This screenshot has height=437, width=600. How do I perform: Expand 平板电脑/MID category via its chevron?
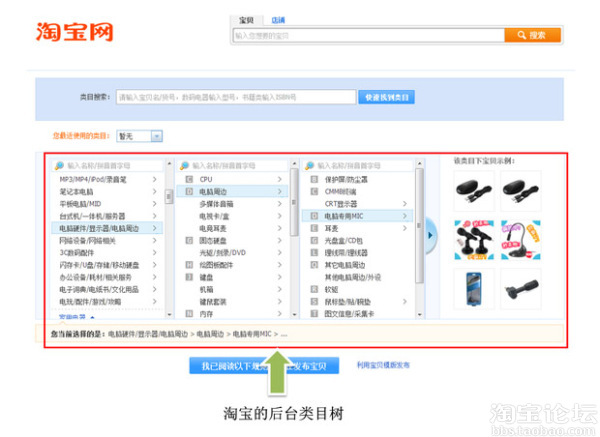click(155, 204)
